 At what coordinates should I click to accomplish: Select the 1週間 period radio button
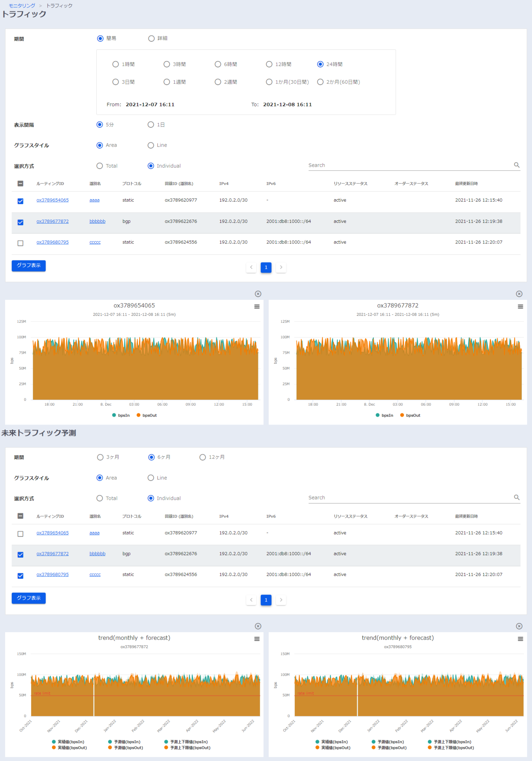167,82
